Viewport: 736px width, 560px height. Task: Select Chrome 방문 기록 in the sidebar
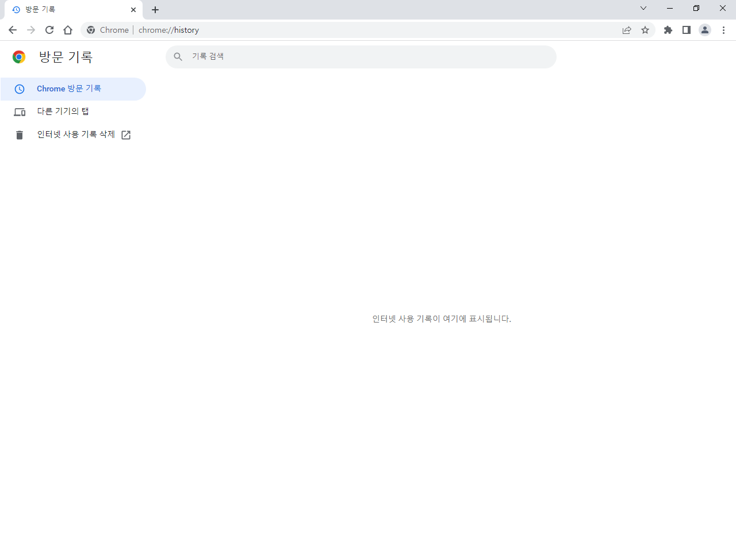pyautogui.click(x=73, y=89)
